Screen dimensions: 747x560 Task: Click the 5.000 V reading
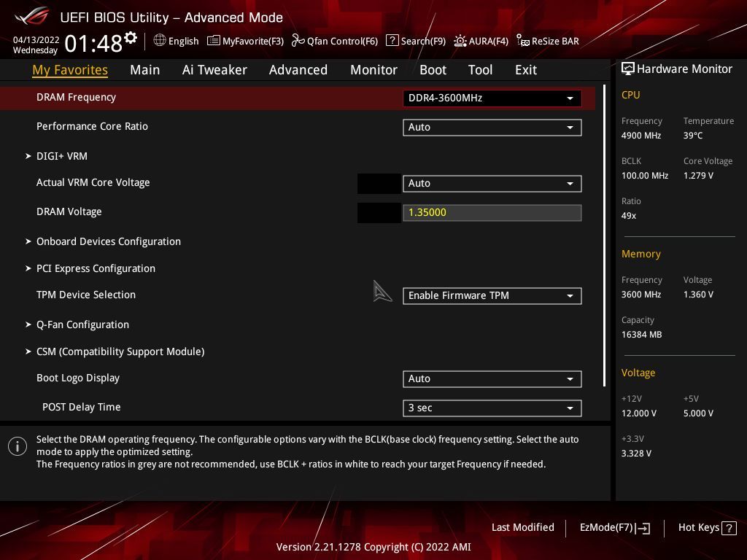click(698, 413)
